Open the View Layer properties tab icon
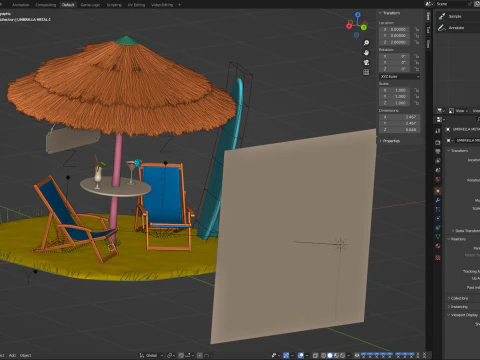Screen dimensions: 480x360 (438, 161)
